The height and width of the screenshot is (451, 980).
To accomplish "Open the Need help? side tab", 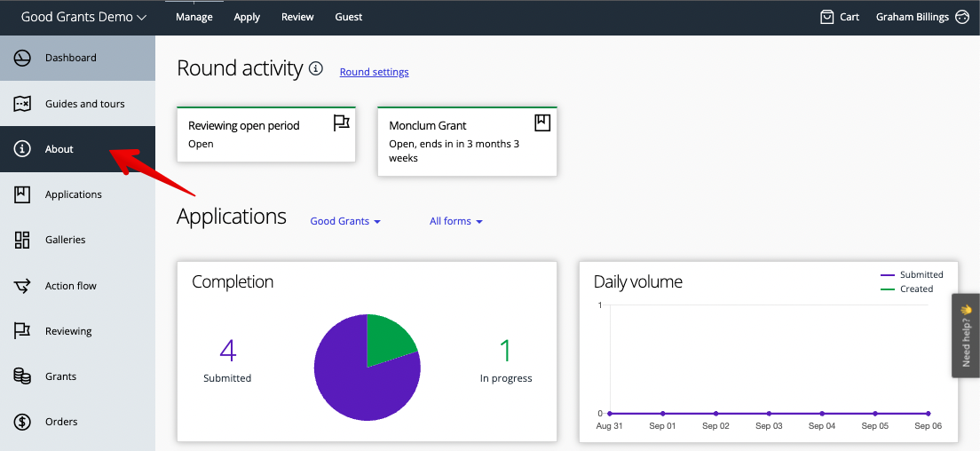I will 967,336.
